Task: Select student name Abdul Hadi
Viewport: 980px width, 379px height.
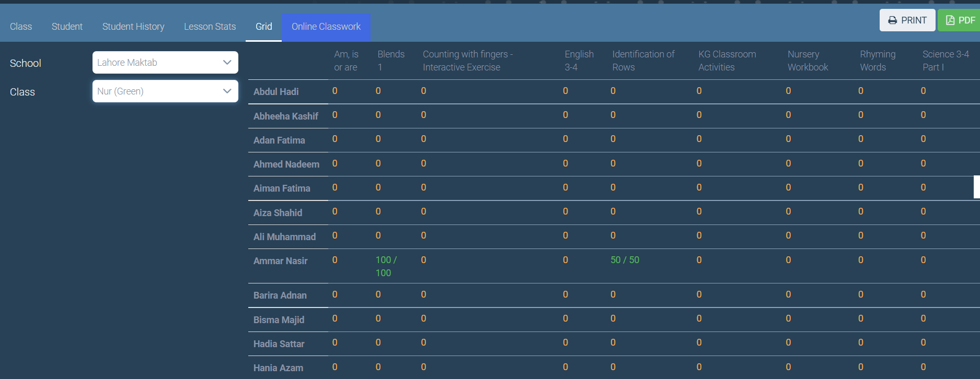Action: [276, 92]
